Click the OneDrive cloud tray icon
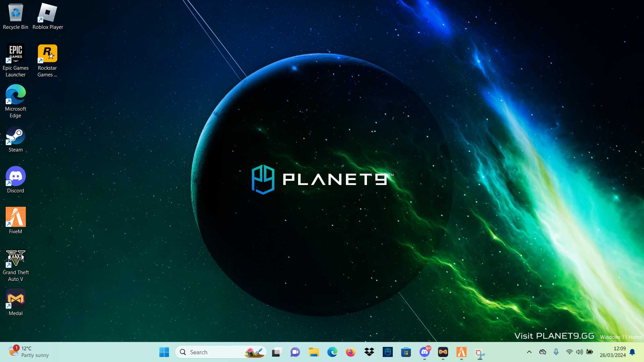Screen dimensions: 644x362 tap(543, 352)
